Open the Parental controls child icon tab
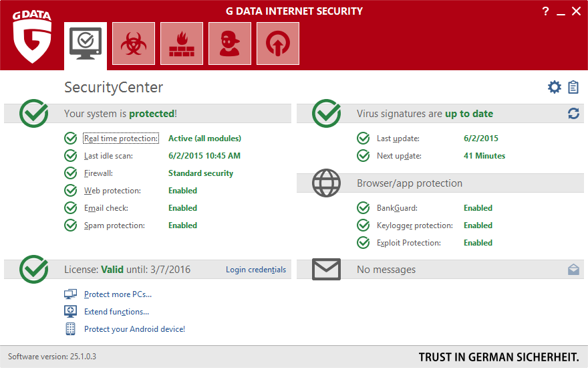The image size is (588, 368). pyautogui.click(x=230, y=43)
